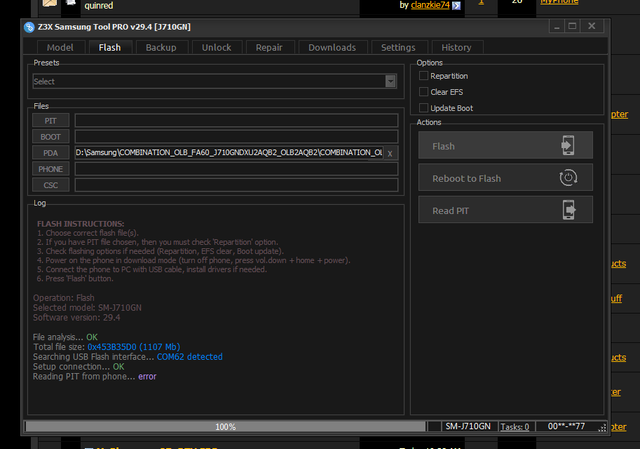Viewport: 640px width, 449px height.
Task: Enable the Repartition checkbox
Action: pos(424,76)
